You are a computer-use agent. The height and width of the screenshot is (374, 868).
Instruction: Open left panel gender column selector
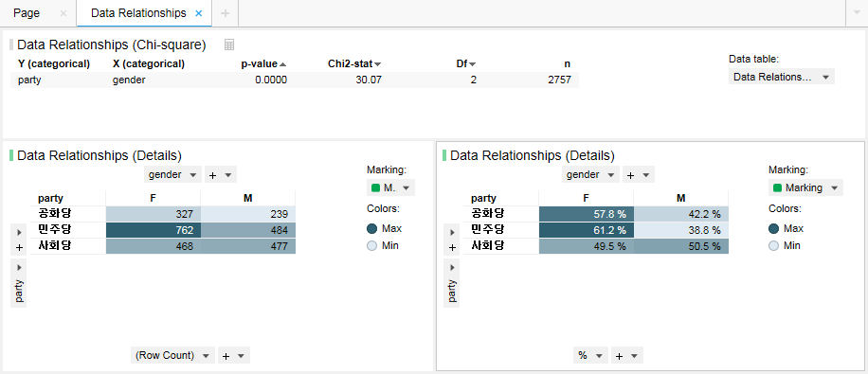[x=172, y=175]
